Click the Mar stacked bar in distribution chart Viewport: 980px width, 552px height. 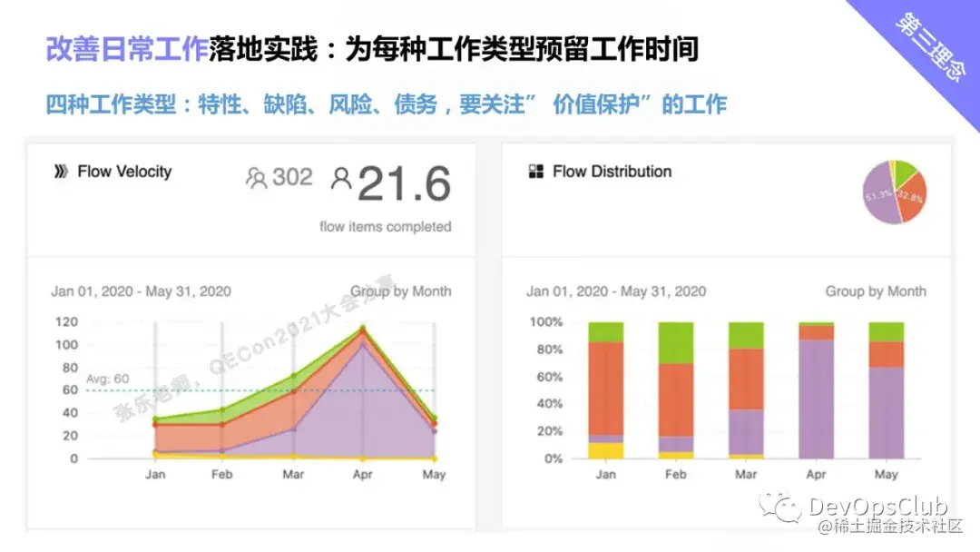tap(746, 390)
